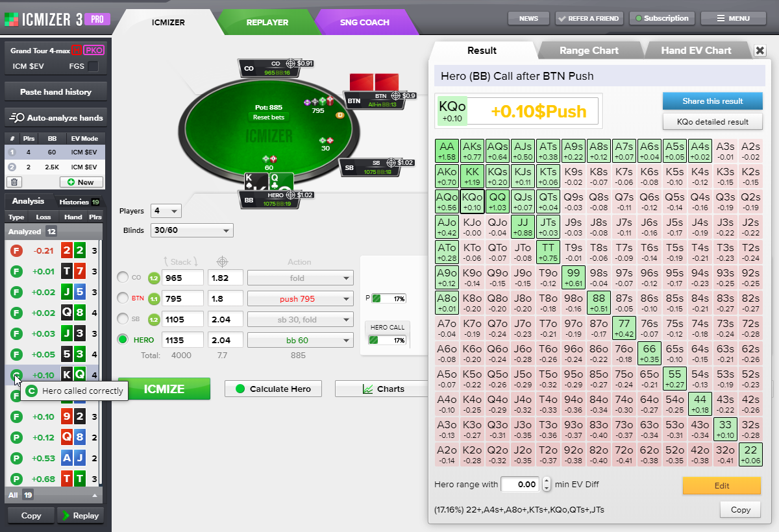Click the AA +1.58 range cell
Image resolution: width=779 pixels, height=532 pixels.
pos(447,151)
